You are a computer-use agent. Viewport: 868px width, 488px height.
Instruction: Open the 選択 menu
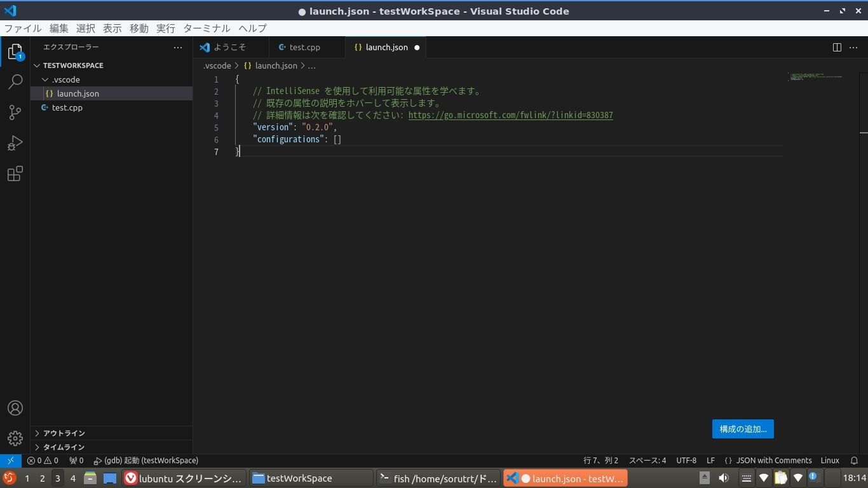click(86, 29)
